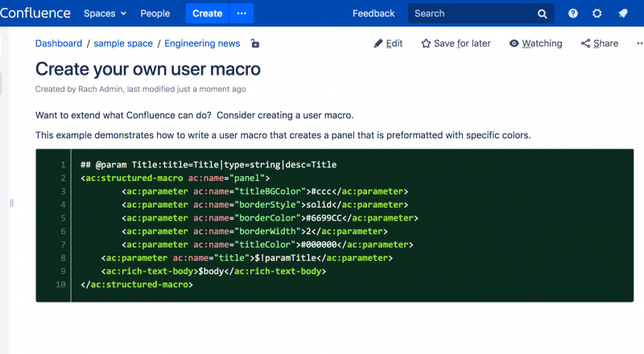The image size is (644, 354).
Task: Open the People menu item
Action: [155, 14]
